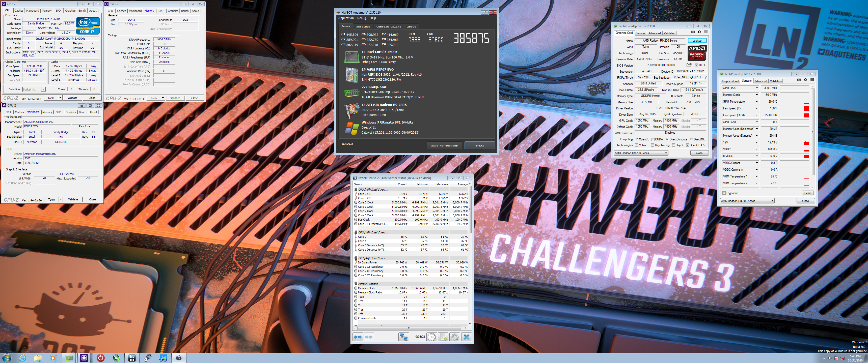Open the Socket #1 selection dropdown in CPU-Z
Viewport: 868px width, 363px height.
tap(34, 89)
